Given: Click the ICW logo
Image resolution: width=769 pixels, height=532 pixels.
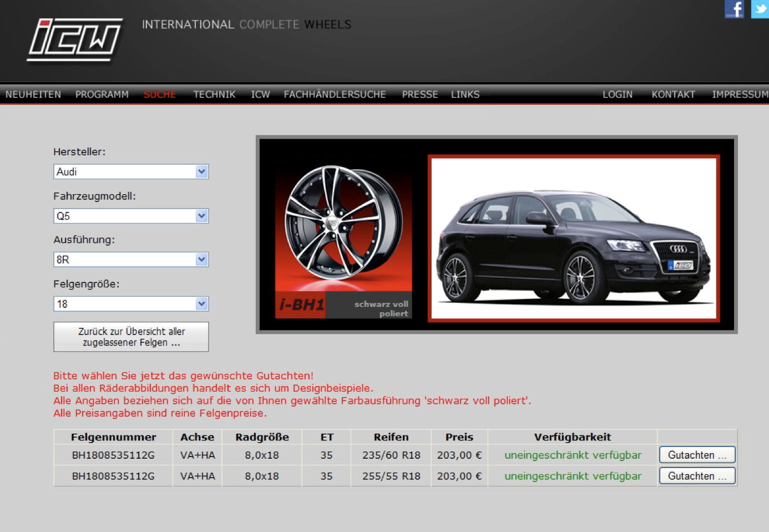Looking at the screenshot, I should 75,39.
